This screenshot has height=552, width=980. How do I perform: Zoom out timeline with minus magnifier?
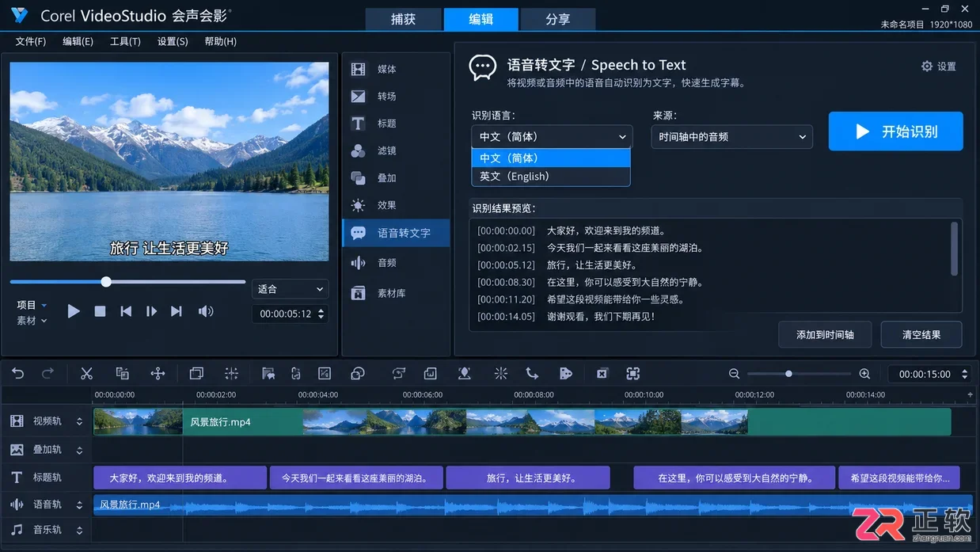735,374
